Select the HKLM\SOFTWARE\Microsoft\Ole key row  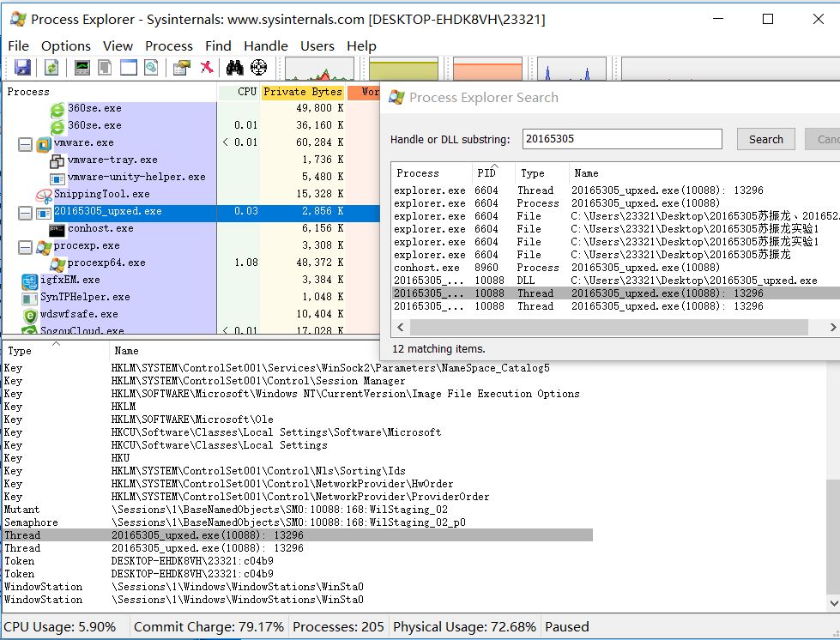coord(298,420)
